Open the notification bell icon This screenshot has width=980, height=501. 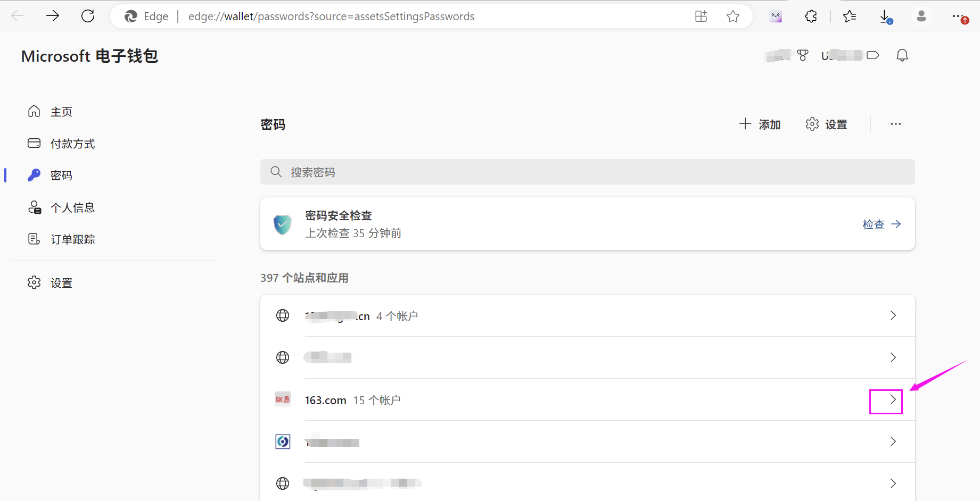902,55
